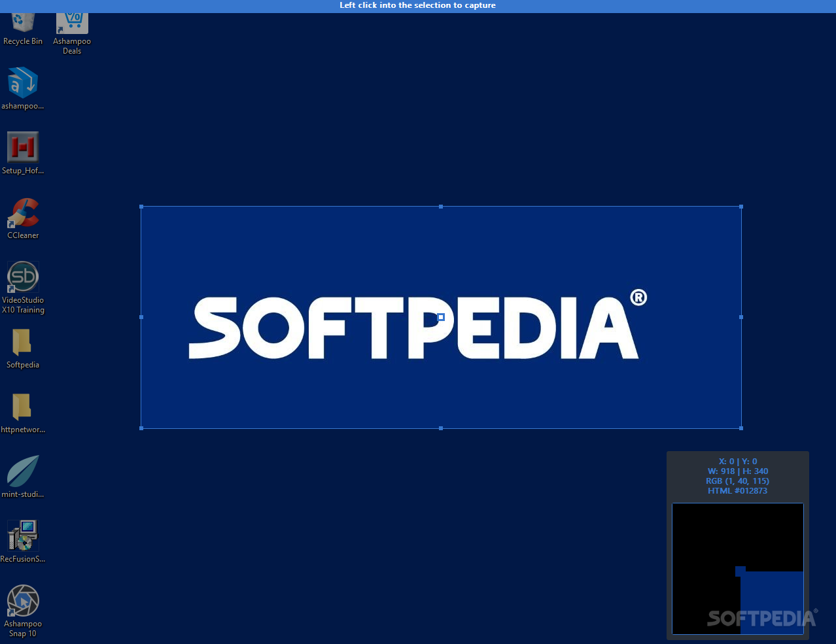Click the 'HTML #012873' color code
836x644 pixels.
pos(738,491)
